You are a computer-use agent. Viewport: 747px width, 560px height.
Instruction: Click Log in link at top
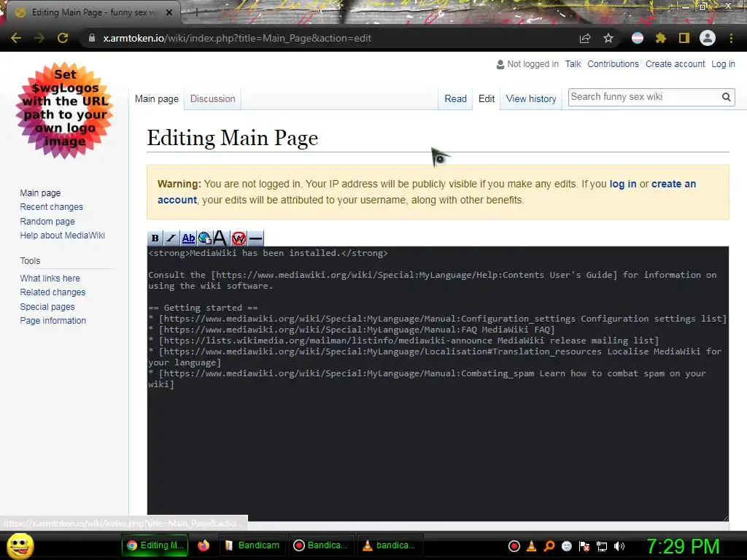pos(723,64)
